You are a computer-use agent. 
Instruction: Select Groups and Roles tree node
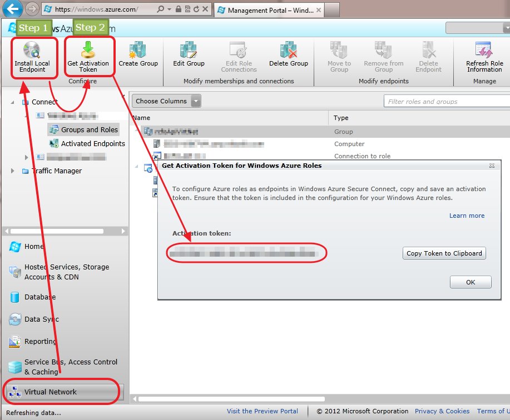coord(84,129)
